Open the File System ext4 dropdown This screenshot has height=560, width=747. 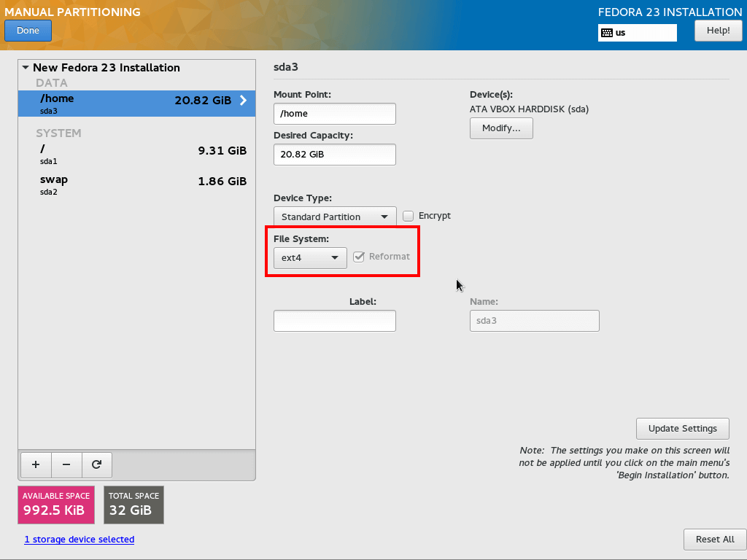point(310,257)
